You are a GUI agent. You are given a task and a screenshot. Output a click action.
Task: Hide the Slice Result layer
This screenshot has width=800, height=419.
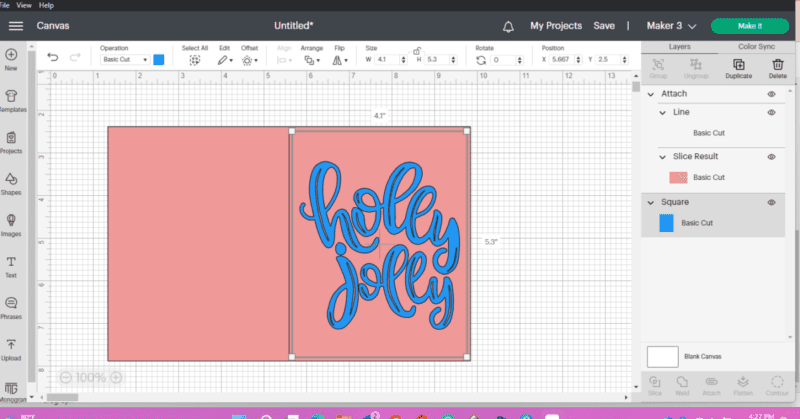click(x=771, y=157)
